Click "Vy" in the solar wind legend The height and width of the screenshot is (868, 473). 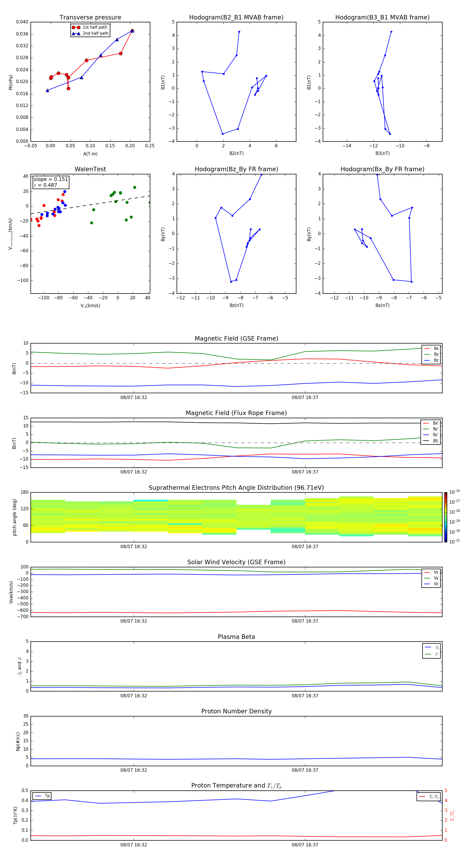(x=436, y=578)
